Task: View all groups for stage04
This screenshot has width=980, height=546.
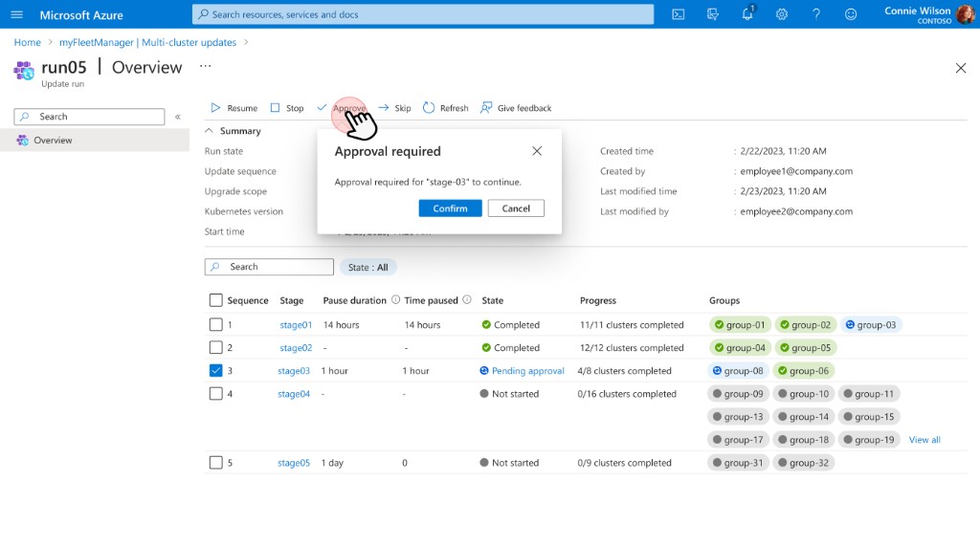Action: [x=924, y=440]
